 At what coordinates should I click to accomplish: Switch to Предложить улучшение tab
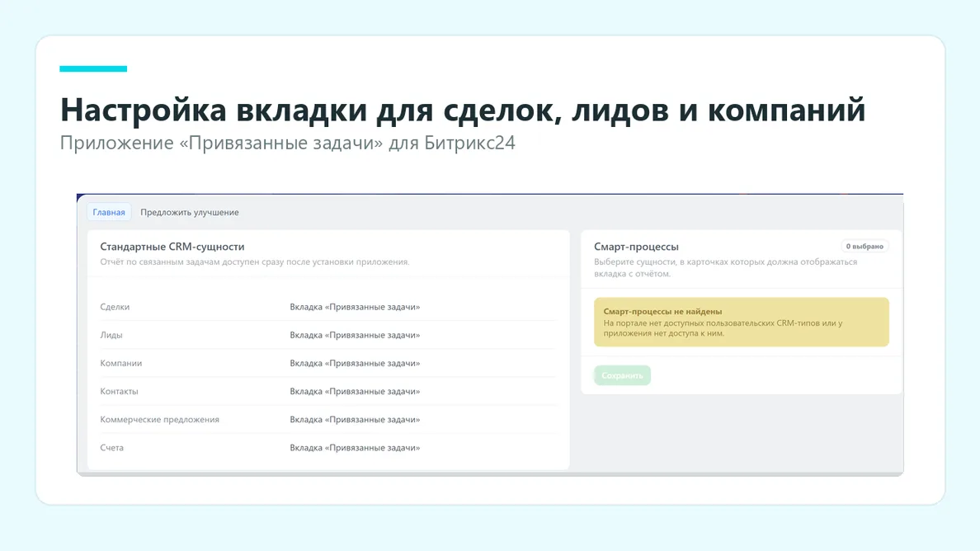[x=190, y=213]
